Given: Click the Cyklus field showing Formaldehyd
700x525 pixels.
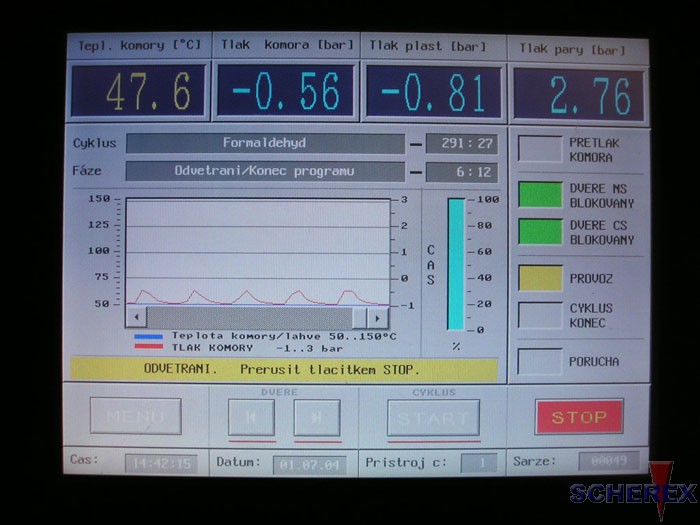Looking at the screenshot, I should [x=265, y=143].
